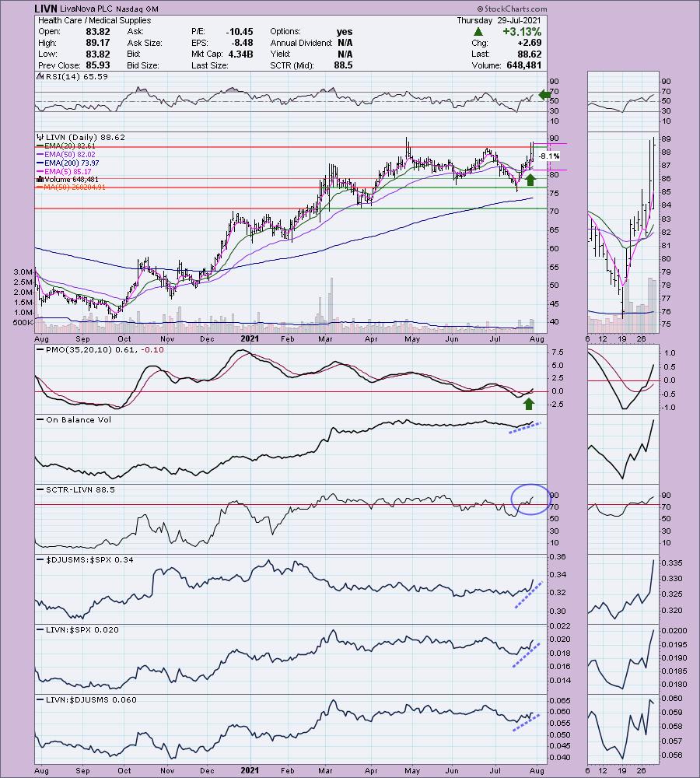Click the LIVN ticker symbol title
Screen dimensions: 700x778
pyautogui.click(x=46, y=9)
